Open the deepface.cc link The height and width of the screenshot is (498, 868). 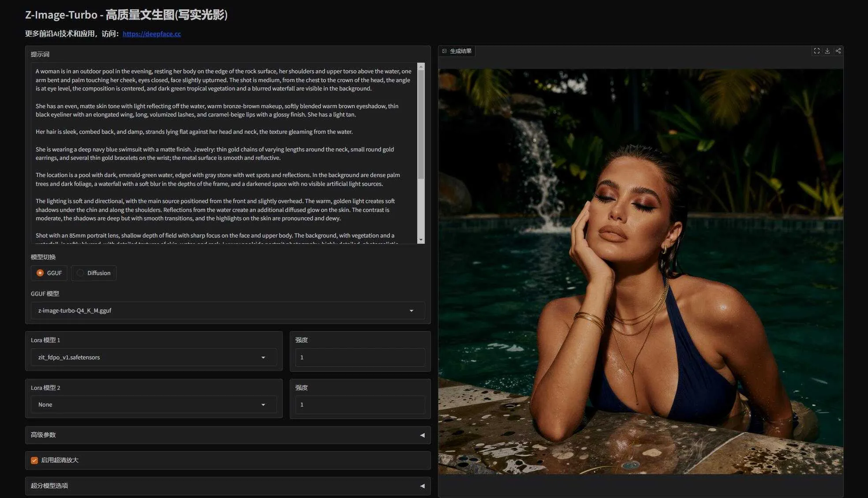[x=152, y=34]
